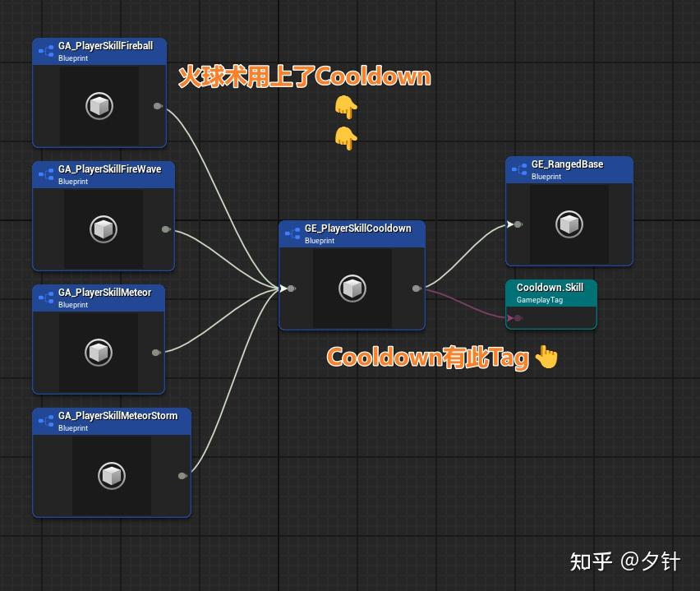Click the blueprint hierarchy icon on GA_PlayerSkillMeteorStorm

[46, 422]
